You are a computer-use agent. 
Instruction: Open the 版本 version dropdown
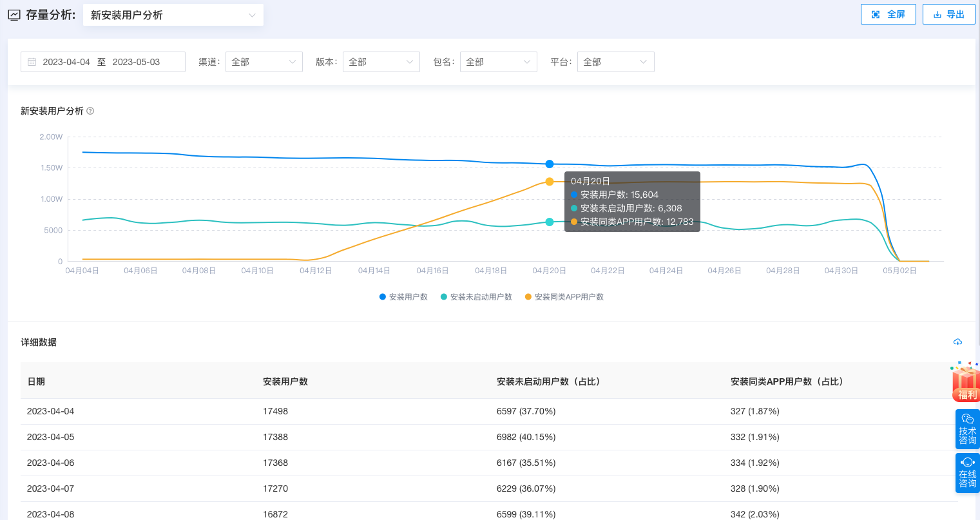tap(381, 62)
